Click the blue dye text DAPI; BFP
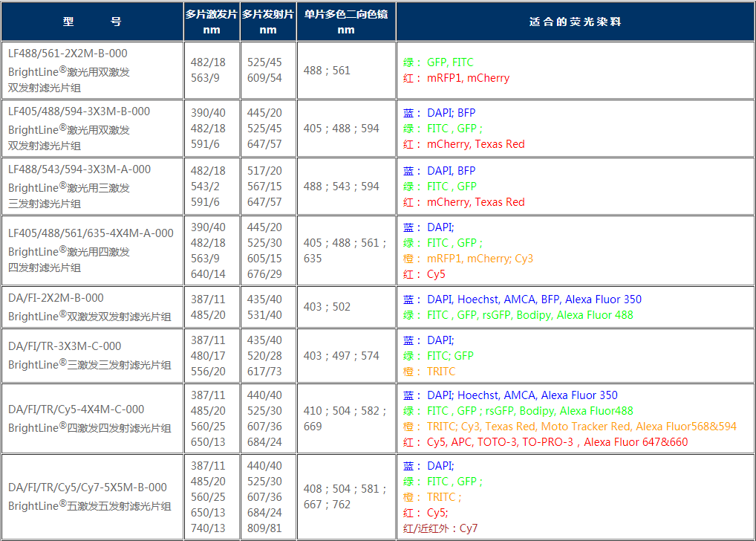This screenshot has height=541, width=756. [452, 113]
